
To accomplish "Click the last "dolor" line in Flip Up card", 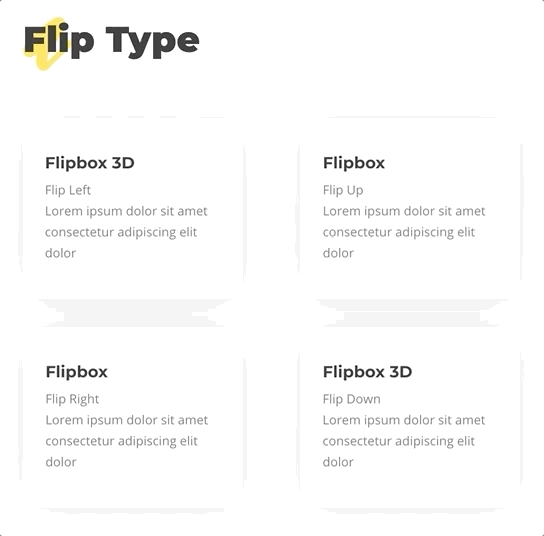I will [338, 253].
